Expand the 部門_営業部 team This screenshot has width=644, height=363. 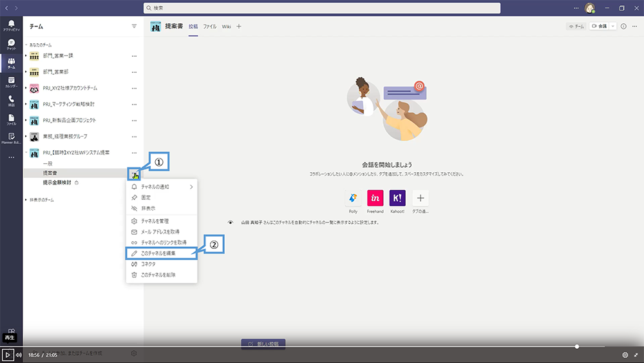click(26, 72)
